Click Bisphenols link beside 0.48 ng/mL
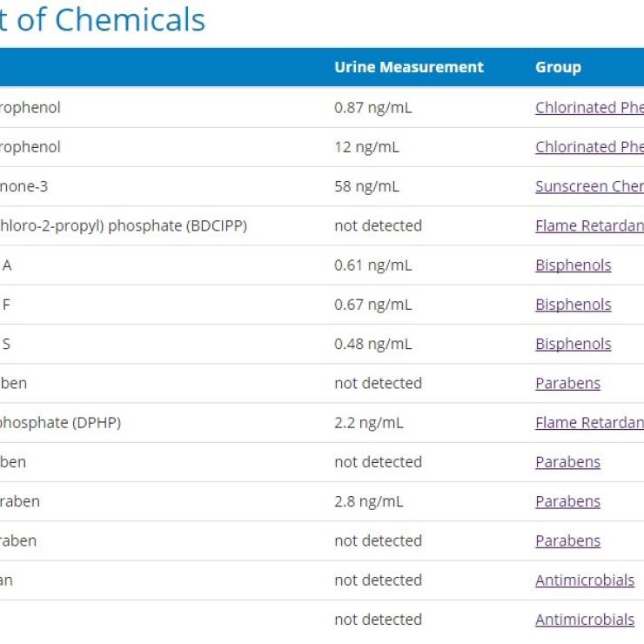 [573, 344]
